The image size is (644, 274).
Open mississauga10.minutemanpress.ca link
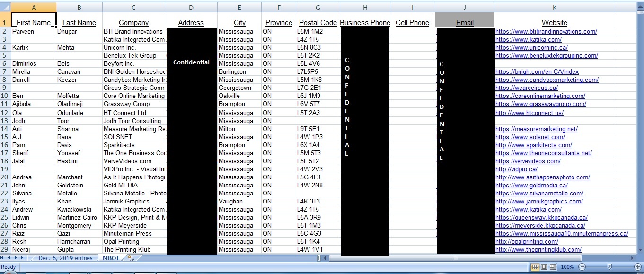[x=562, y=234]
